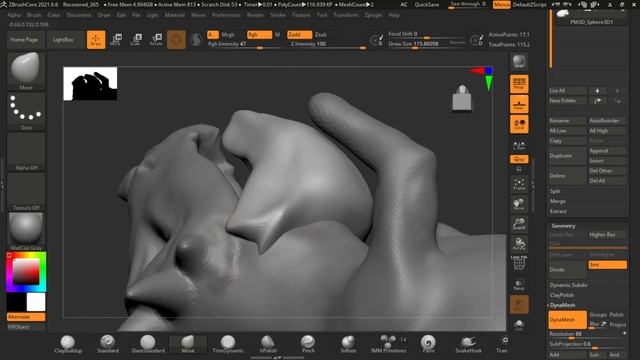Open the Dots stroke type picker
Image resolution: width=640 pixels, height=360 pixels.
26,111
